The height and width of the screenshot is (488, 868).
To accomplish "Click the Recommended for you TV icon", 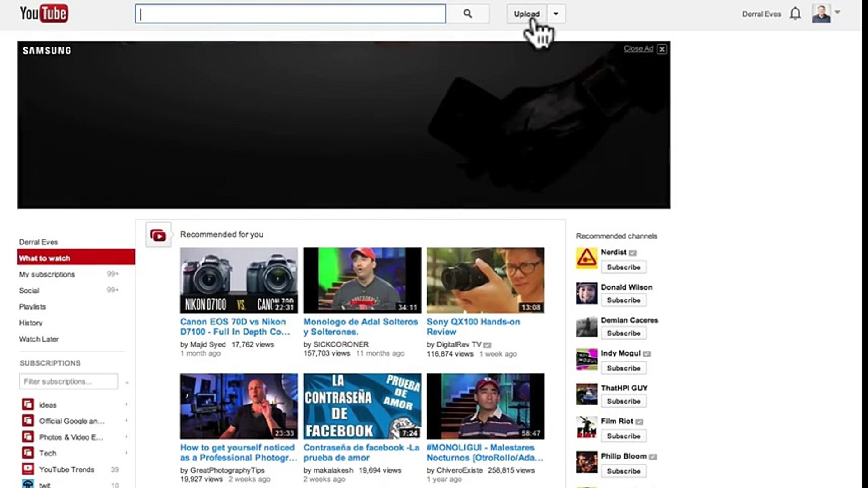I will pos(158,235).
